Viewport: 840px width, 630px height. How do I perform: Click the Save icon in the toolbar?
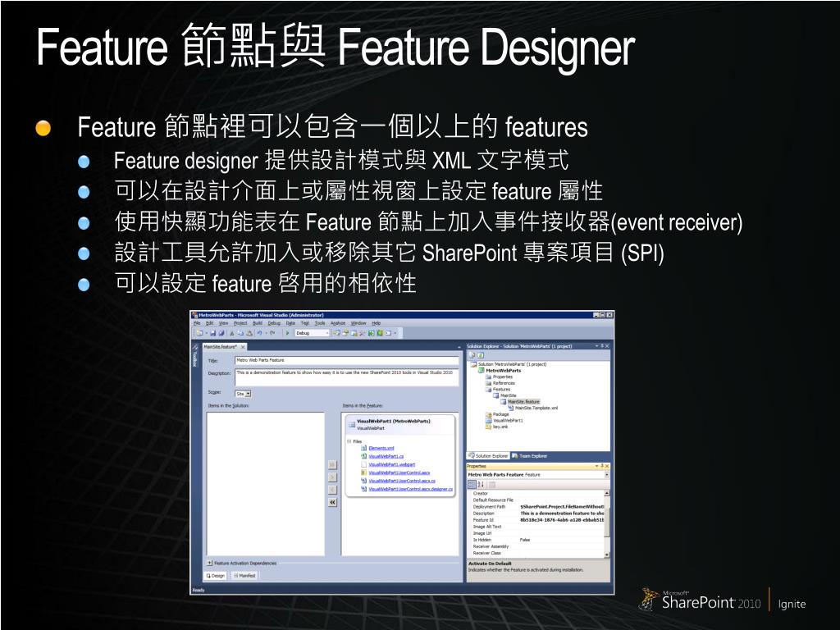[x=212, y=333]
